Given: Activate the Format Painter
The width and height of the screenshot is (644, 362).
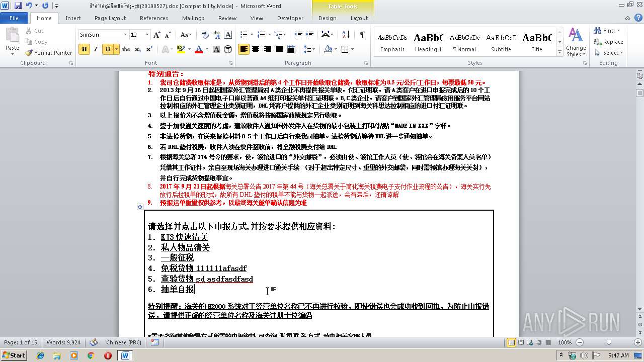Looking at the screenshot, I should 49,53.
